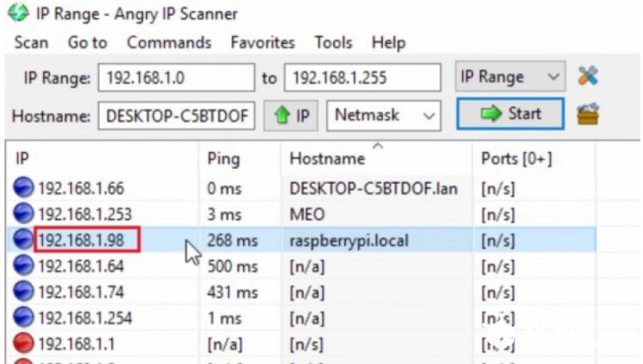Viewport: 643px width, 364px height.
Task: Open the Commands menu
Action: (169, 43)
